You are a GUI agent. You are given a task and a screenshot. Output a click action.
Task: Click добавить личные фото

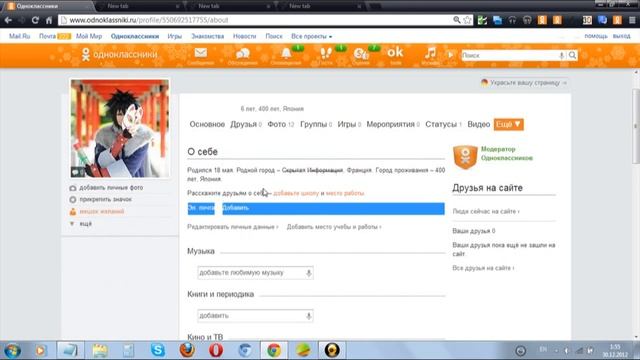(111, 188)
